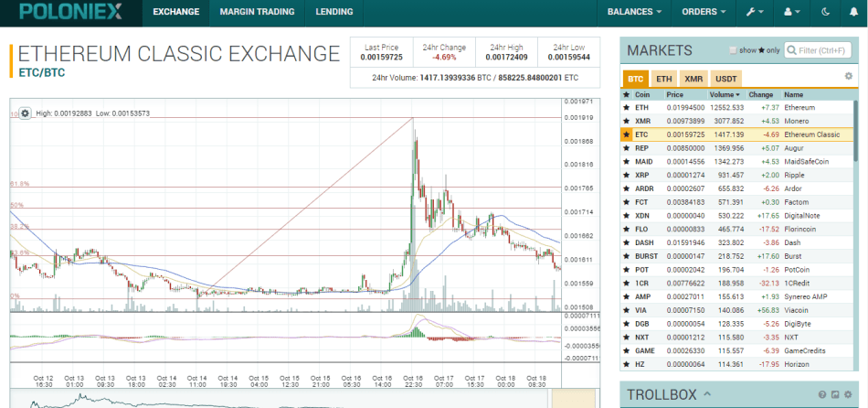Open the chart settings gear icon
Image resolution: width=868 pixels, height=408 pixels.
25,113
